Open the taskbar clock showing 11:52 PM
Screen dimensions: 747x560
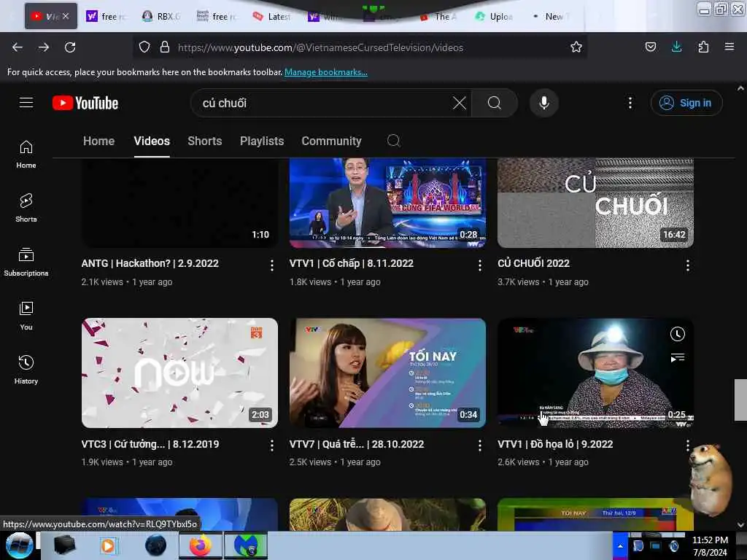tap(710, 546)
